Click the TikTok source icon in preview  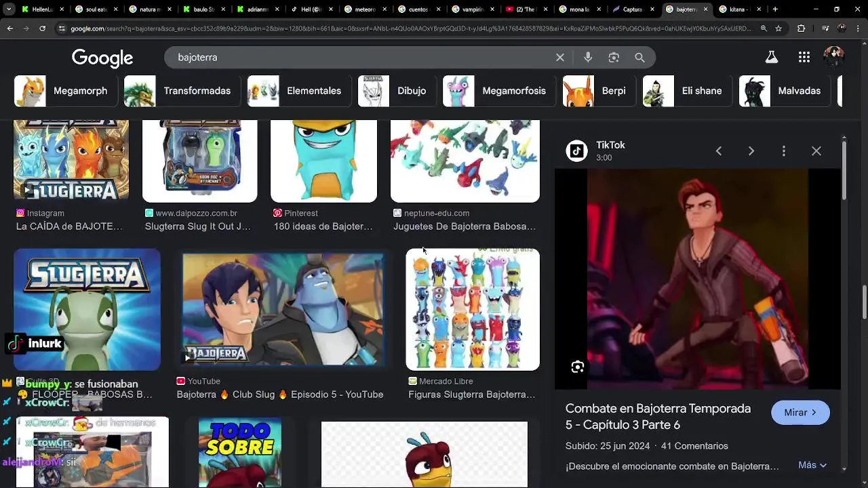[577, 151]
